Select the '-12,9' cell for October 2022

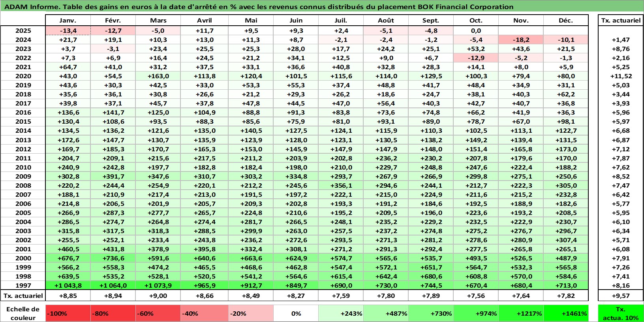(x=476, y=58)
